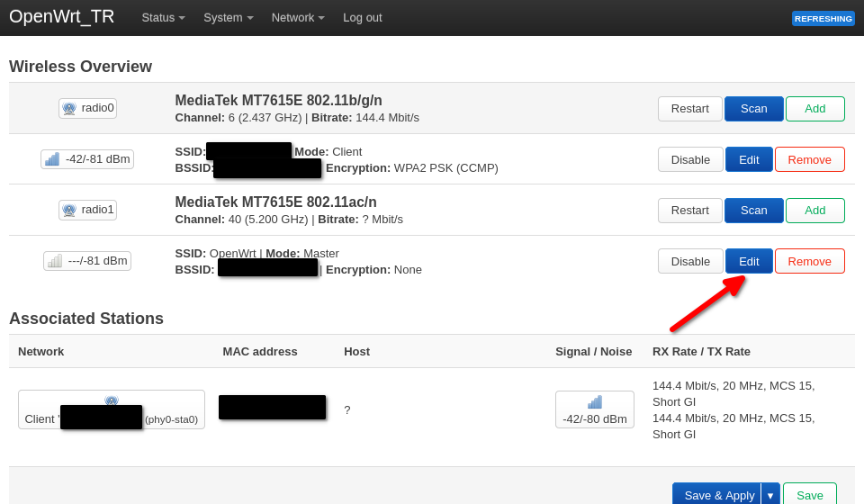
Task: Click the ---/-81 dBm empty signal icon
Action: pos(55,261)
